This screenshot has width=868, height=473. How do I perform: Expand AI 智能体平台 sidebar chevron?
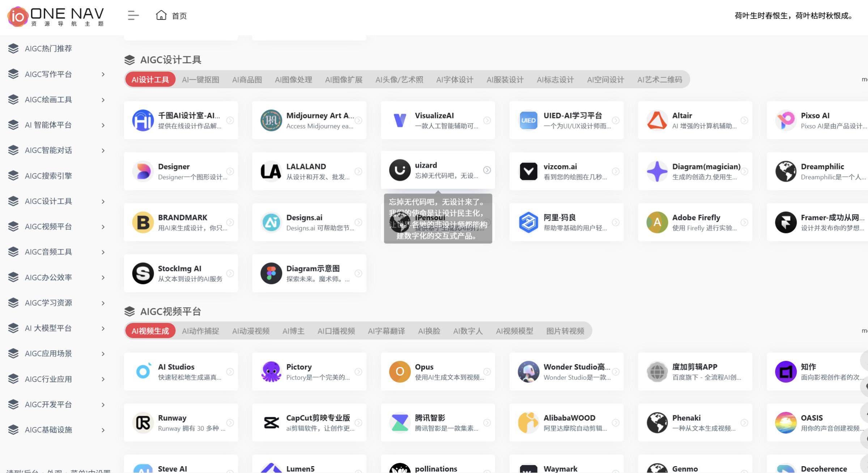(103, 125)
